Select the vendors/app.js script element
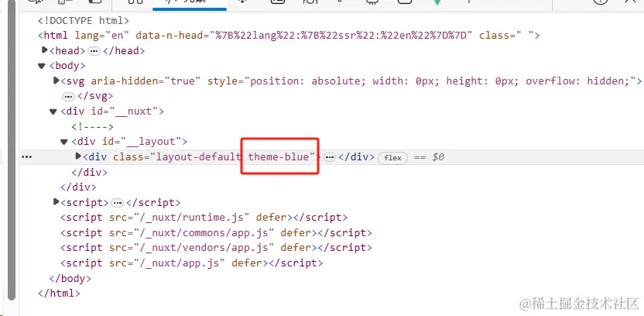644x316 pixels. [x=216, y=248]
